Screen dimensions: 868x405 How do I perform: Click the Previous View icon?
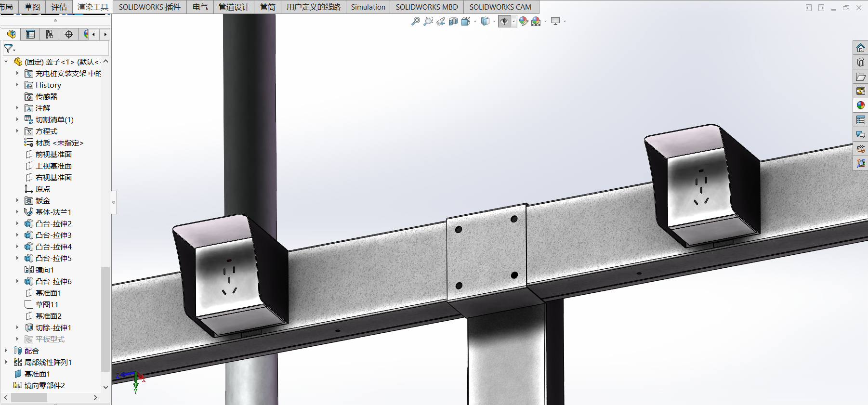point(441,21)
